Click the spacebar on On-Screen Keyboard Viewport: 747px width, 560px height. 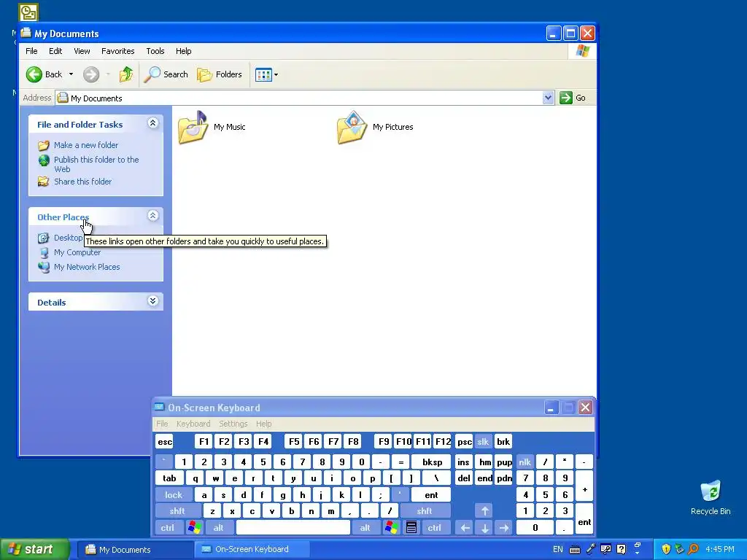click(293, 528)
